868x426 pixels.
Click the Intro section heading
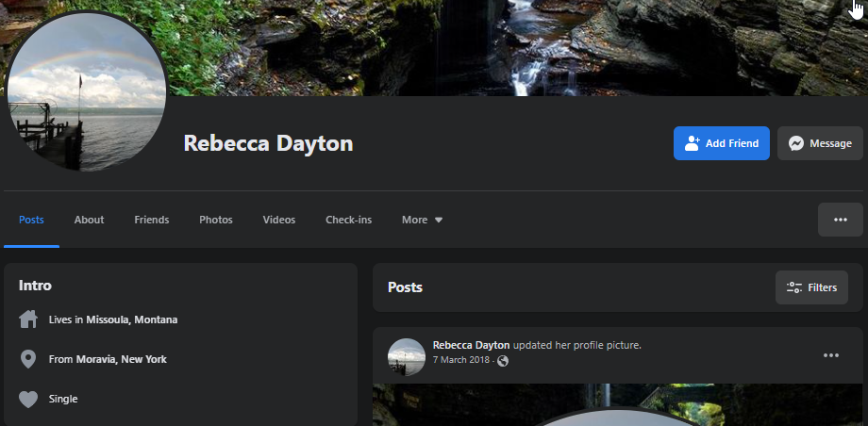(x=35, y=286)
